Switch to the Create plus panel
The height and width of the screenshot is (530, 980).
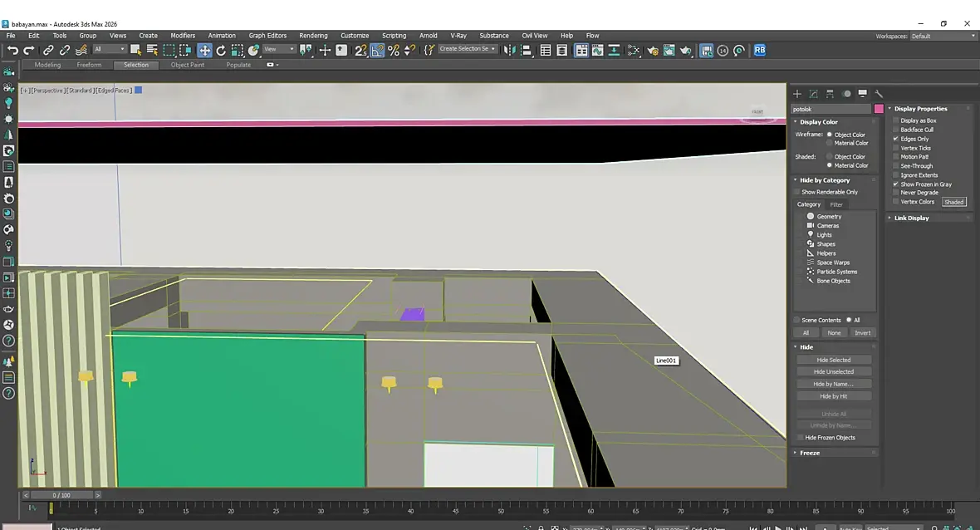click(797, 94)
